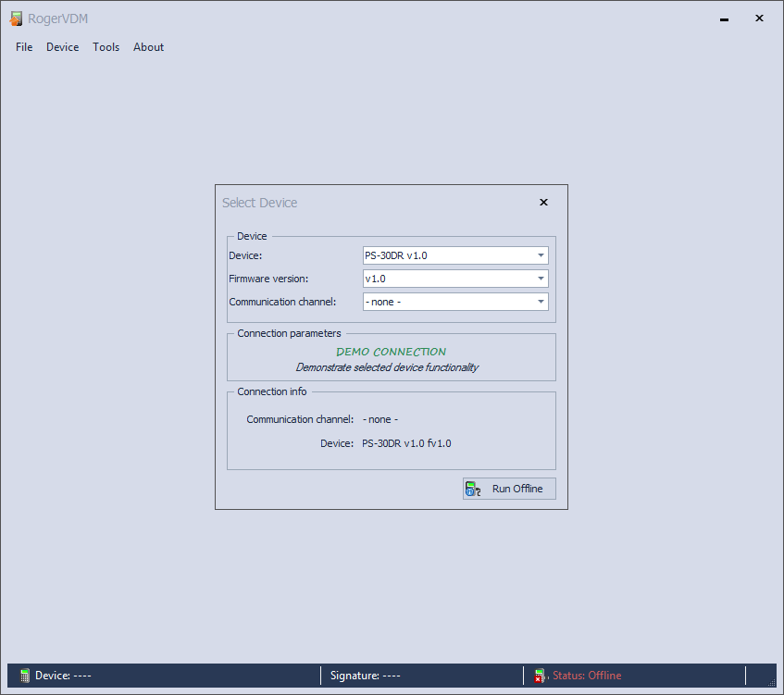Click the 'Select Device' dialog title
This screenshot has width=784, height=695.
coord(259,203)
